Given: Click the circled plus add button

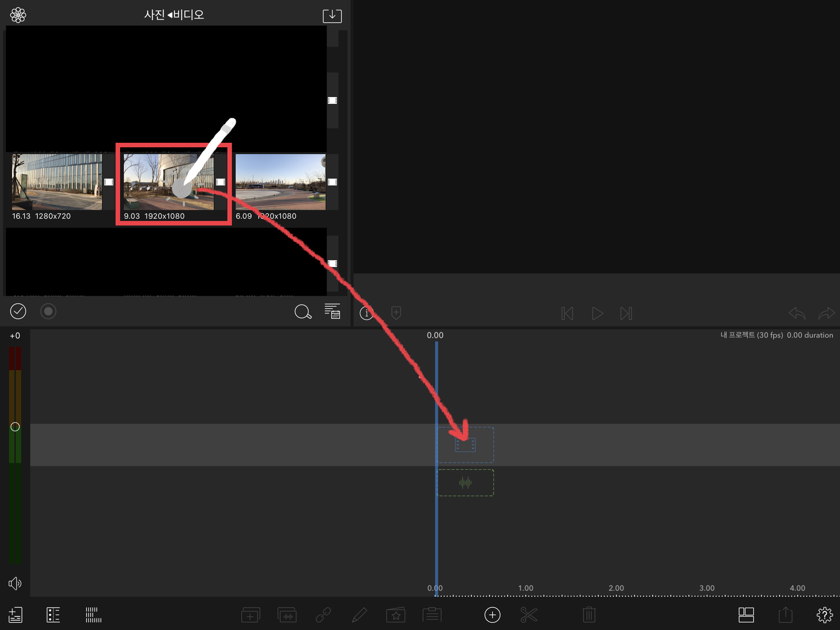Looking at the screenshot, I should (x=492, y=615).
